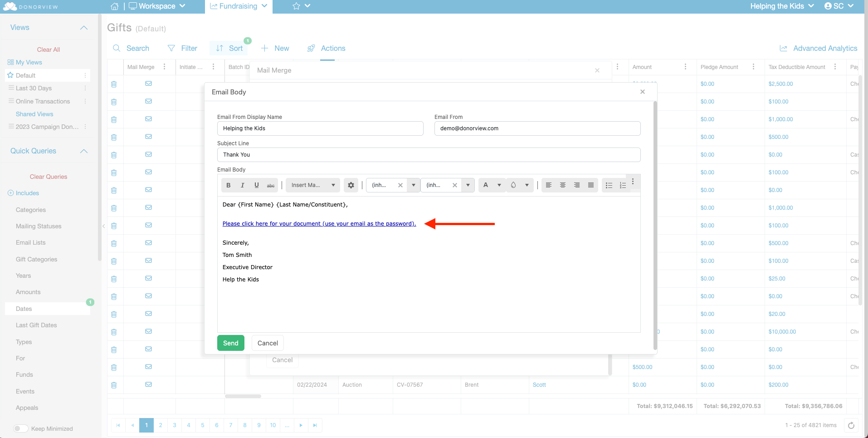Image resolution: width=868 pixels, height=438 pixels.
Task: Show more editor toolbar options
Action: tap(633, 182)
